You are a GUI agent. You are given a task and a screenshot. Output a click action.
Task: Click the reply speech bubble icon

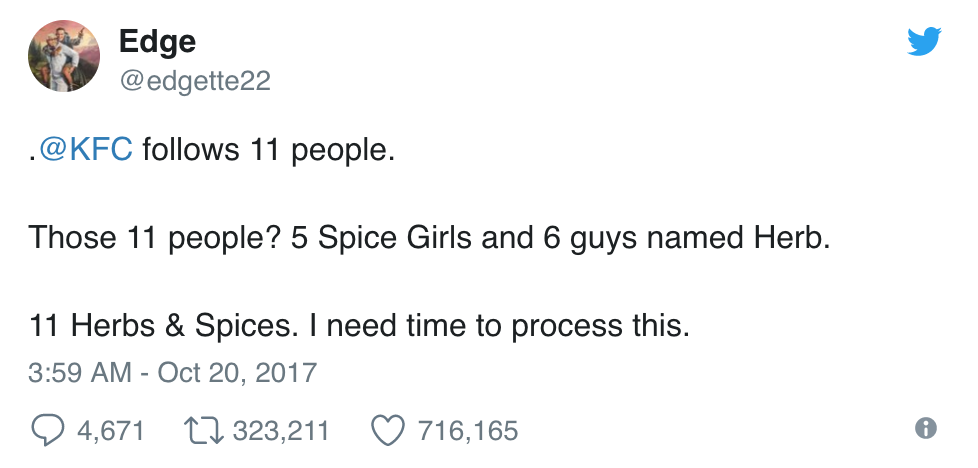48,430
